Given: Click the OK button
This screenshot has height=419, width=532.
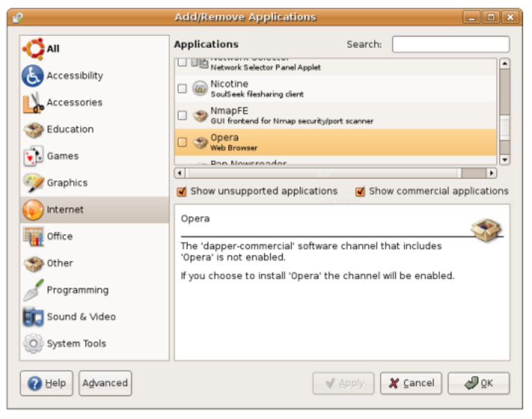Looking at the screenshot, I should coord(479,384).
